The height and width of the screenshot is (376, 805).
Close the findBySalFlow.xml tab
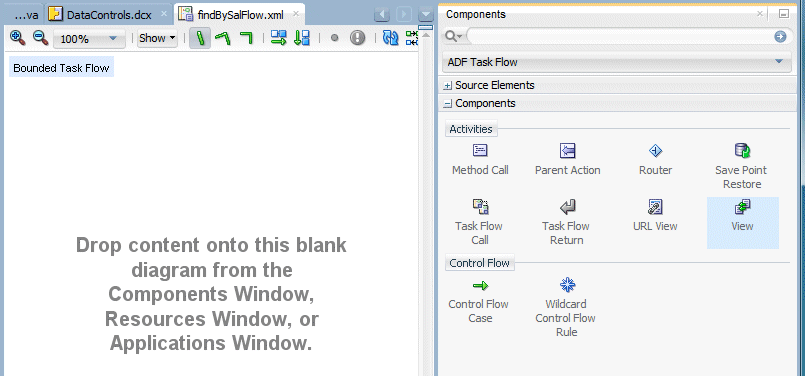pyautogui.click(x=296, y=14)
